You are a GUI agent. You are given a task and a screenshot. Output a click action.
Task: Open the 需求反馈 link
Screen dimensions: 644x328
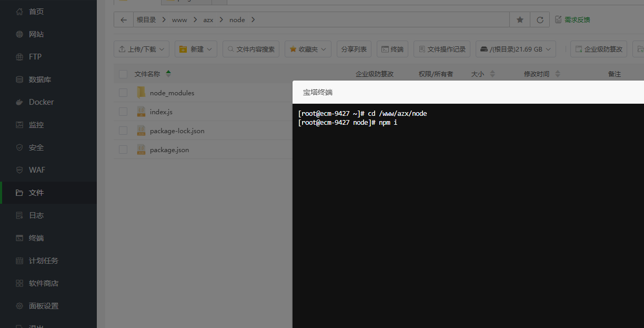[572, 19]
